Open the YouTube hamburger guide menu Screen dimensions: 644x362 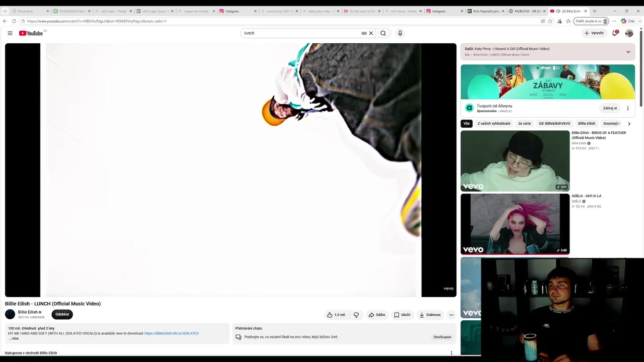coord(10,33)
